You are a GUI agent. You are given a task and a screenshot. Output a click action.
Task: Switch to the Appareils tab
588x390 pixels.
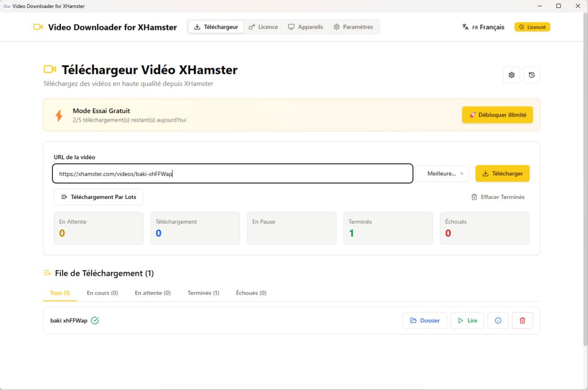305,26
